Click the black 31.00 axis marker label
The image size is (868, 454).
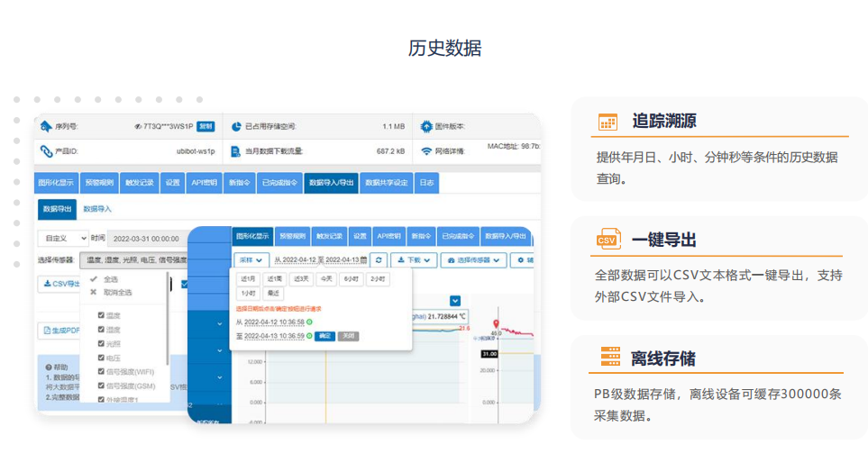[x=489, y=353]
